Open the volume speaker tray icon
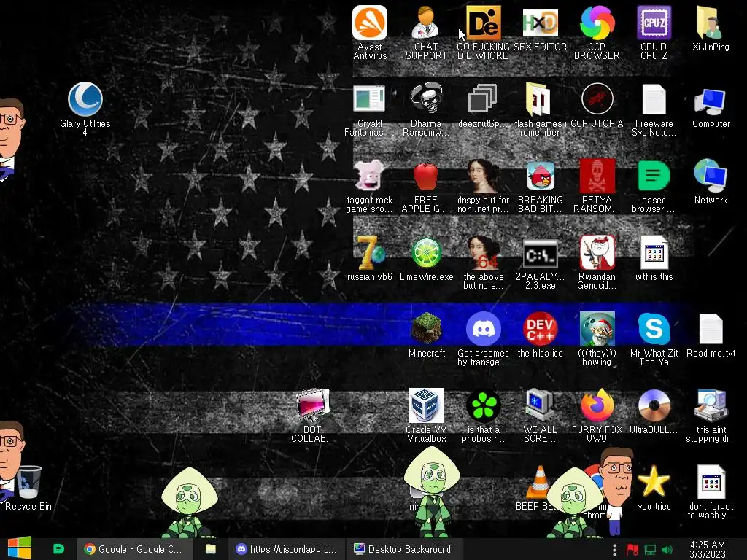This screenshot has width=747, height=560. (667, 550)
